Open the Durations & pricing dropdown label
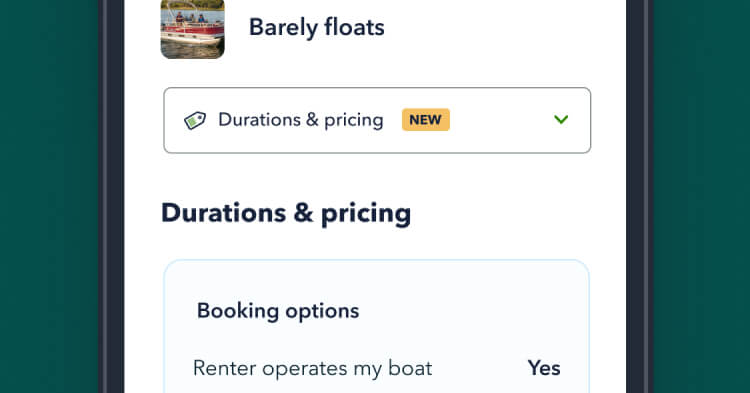The image size is (750, 393). [x=301, y=120]
